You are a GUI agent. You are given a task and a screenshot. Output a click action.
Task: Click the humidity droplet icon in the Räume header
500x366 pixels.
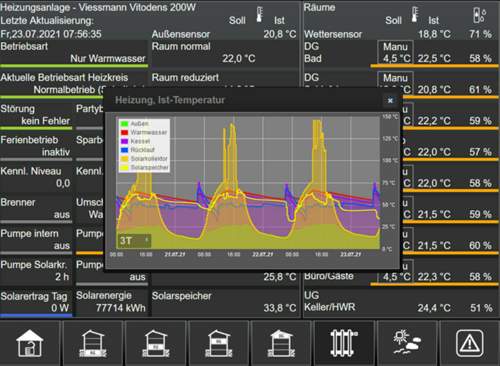pos(480,15)
